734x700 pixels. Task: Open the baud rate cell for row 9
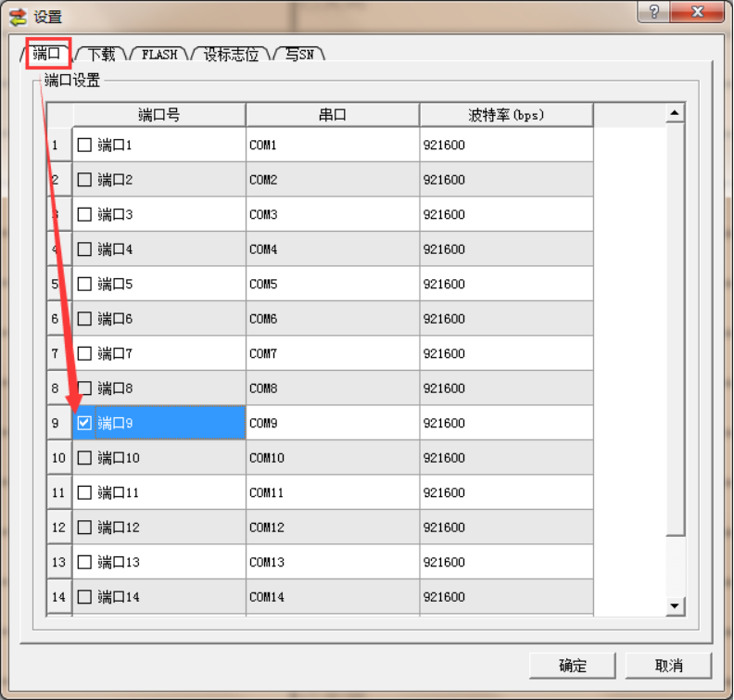505,424
